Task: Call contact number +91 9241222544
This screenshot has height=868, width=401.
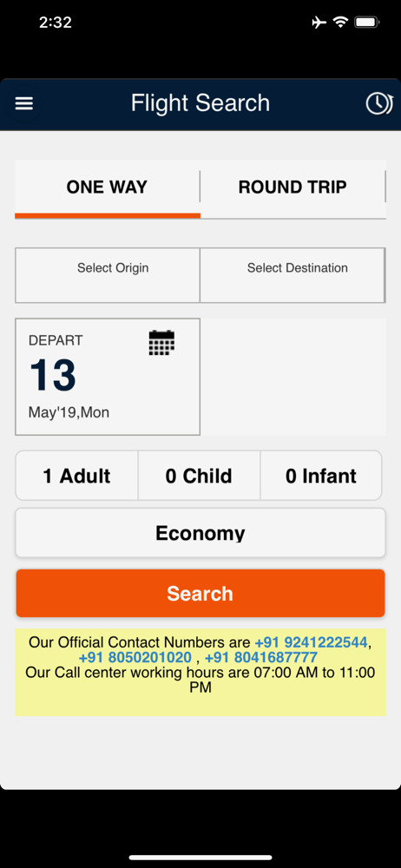Action: click(x=311, y=642)
